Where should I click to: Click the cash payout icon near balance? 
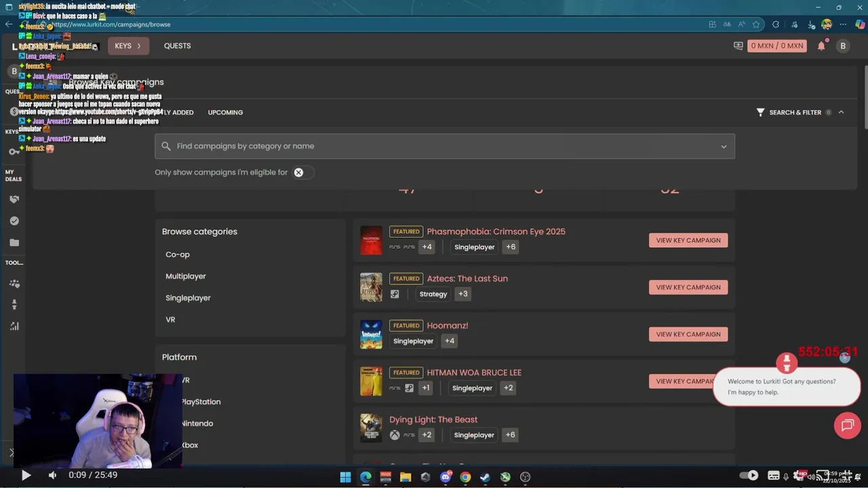738,46
